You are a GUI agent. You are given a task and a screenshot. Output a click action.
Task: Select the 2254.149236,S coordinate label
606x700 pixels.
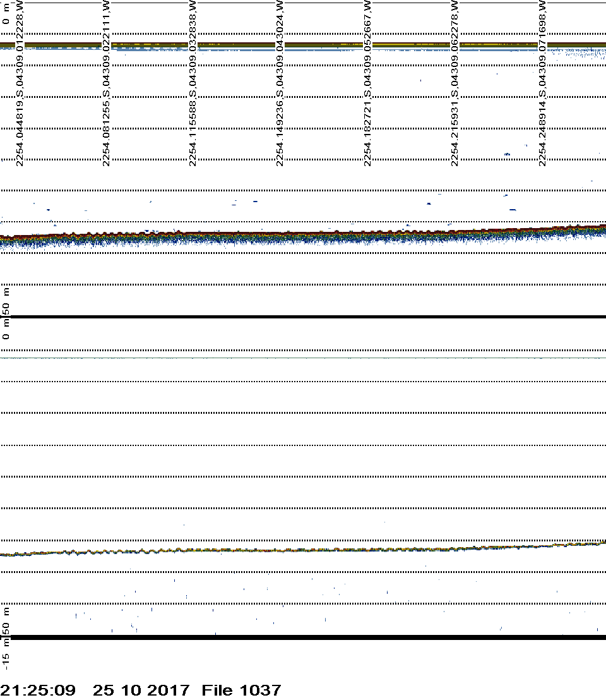pyautogui.click(x=281, y=83)
